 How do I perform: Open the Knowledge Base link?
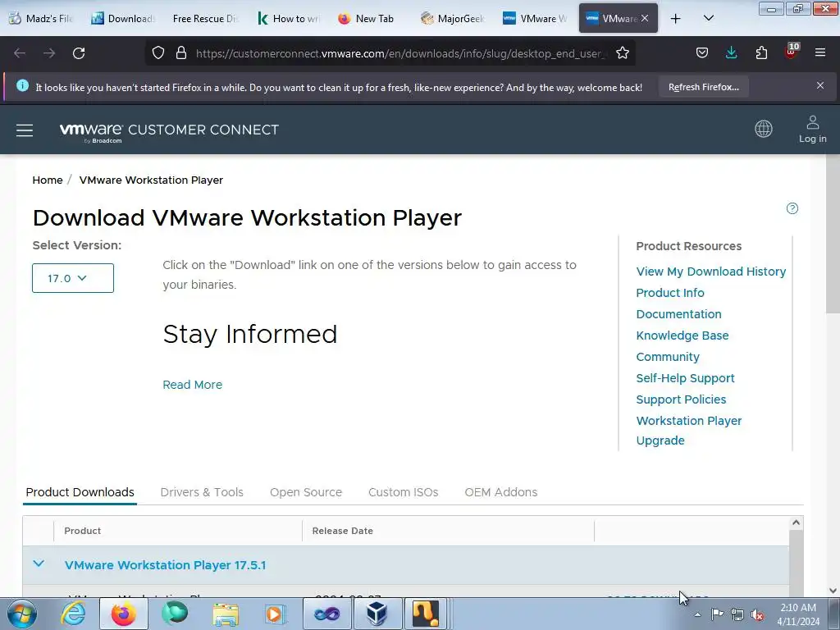point(682,336)
